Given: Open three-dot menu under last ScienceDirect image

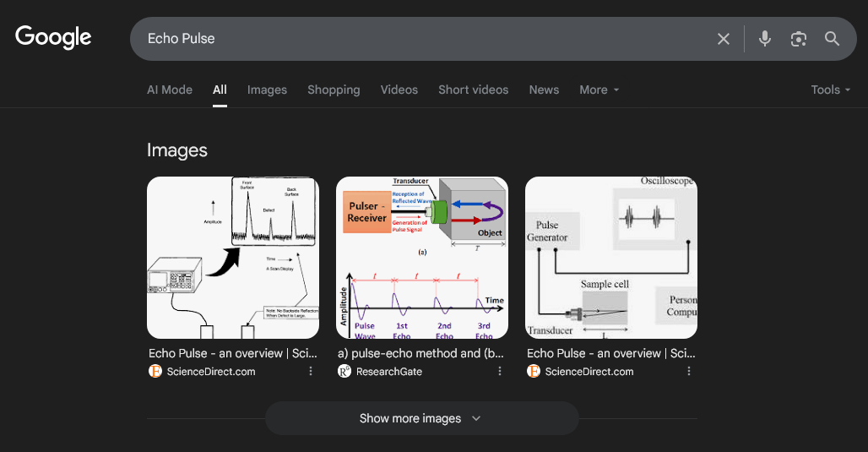Looking at the screenshot, I should coord(689,371).
